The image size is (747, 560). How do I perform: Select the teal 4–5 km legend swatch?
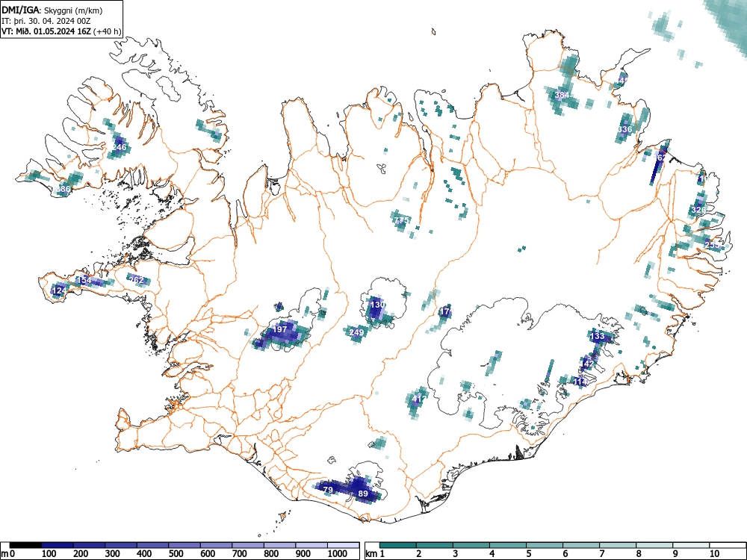click(508, 545)
